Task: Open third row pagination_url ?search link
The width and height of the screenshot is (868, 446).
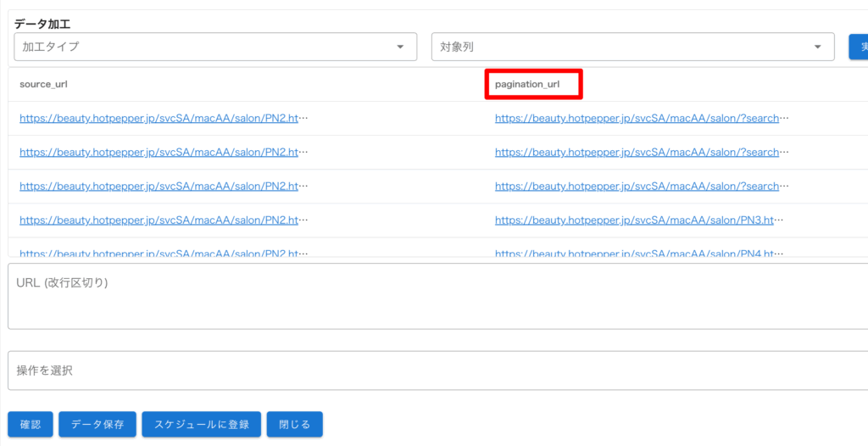Action: point(641,186)
